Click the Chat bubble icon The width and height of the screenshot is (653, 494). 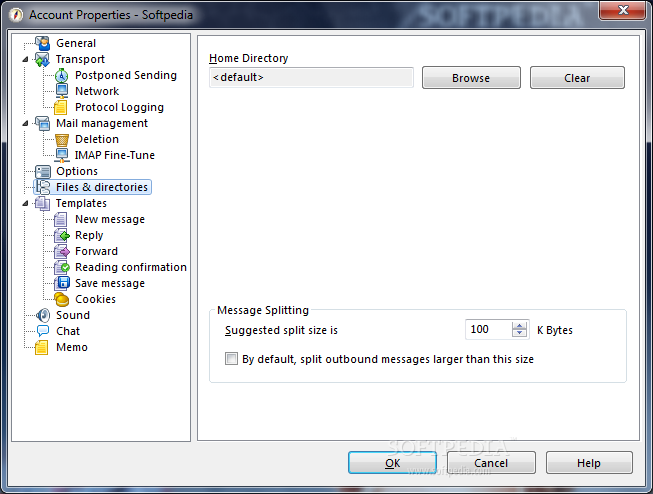click(42, 331)
